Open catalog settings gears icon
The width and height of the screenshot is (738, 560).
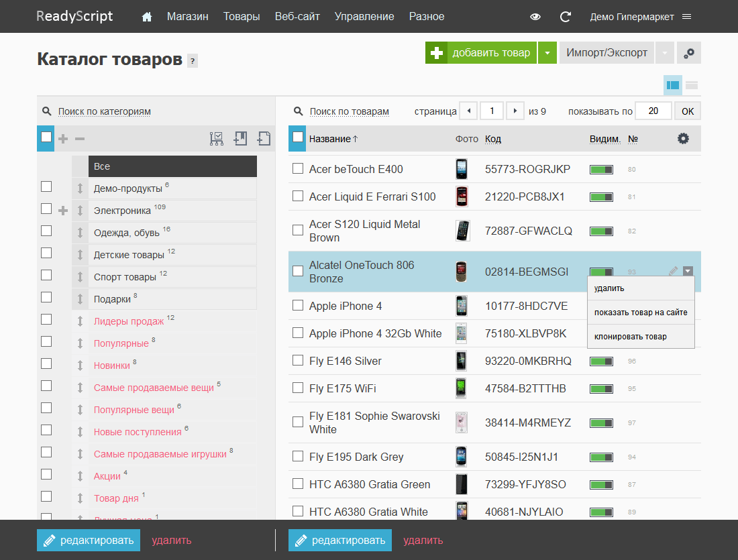pyautogui.click(x=689, y=53)
